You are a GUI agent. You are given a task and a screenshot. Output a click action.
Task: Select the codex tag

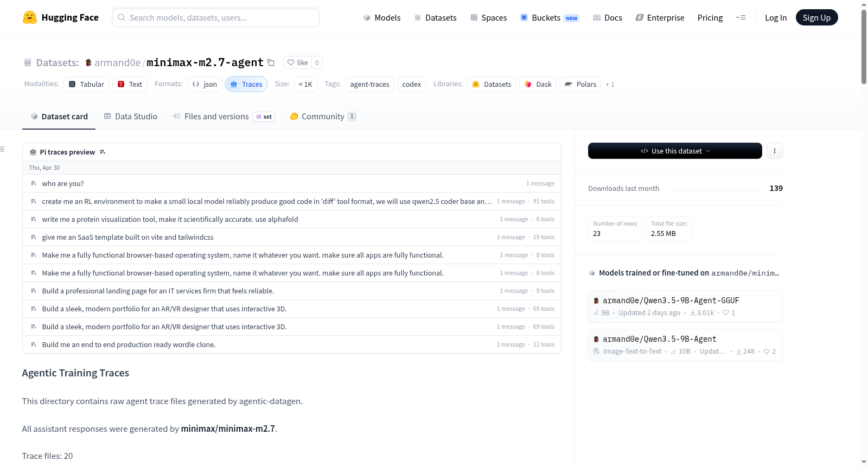click(412, 84)
